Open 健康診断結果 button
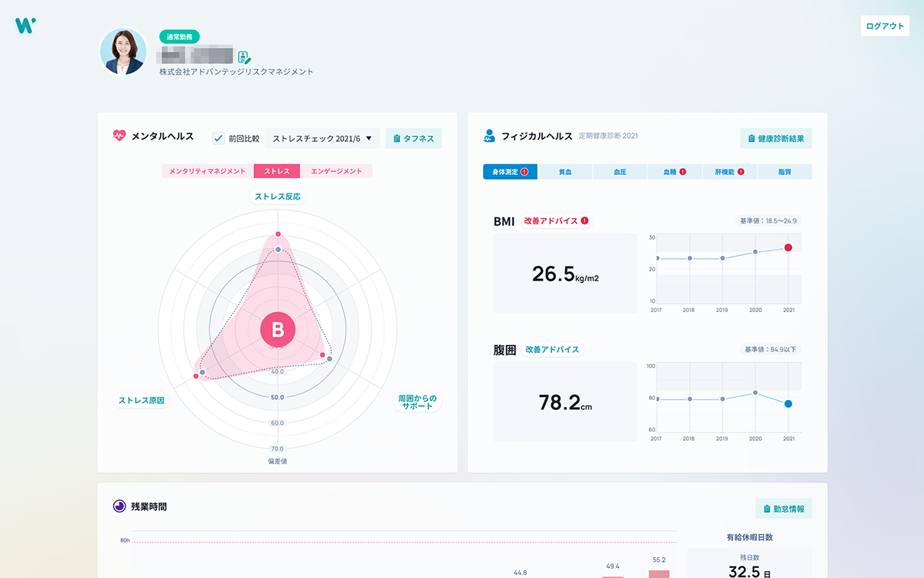 [x=775, y=139]
